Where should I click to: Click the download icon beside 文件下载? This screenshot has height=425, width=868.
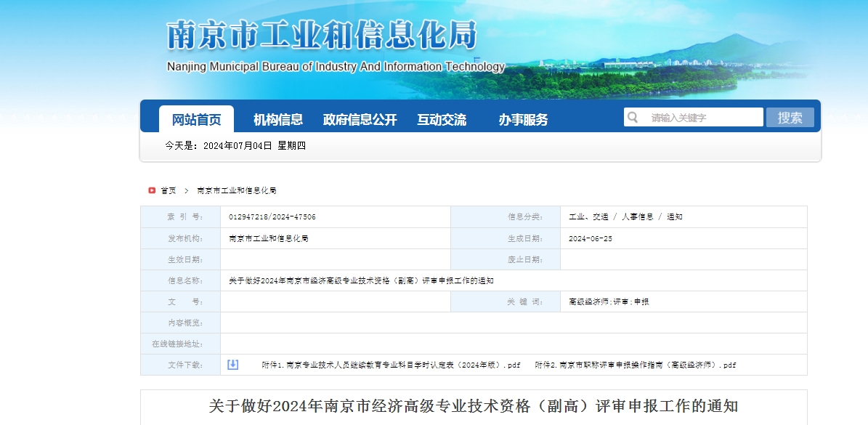tap(232, 364)
